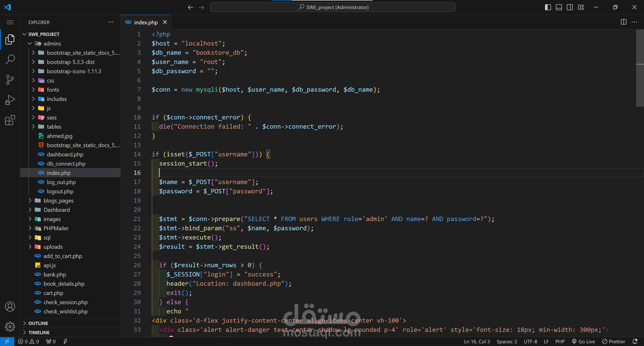Click the editor minimap scrollbar slider
Viewport: 644px width, 346px height.
[x=640, y=68]
